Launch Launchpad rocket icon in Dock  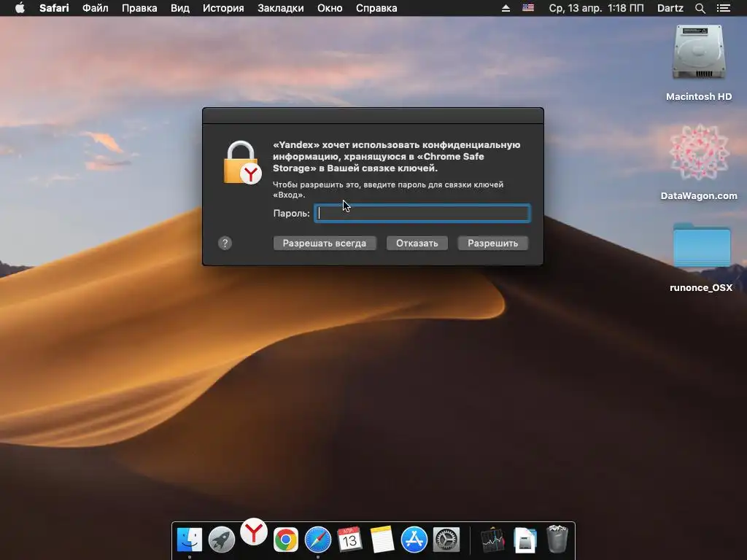[222, 540]
